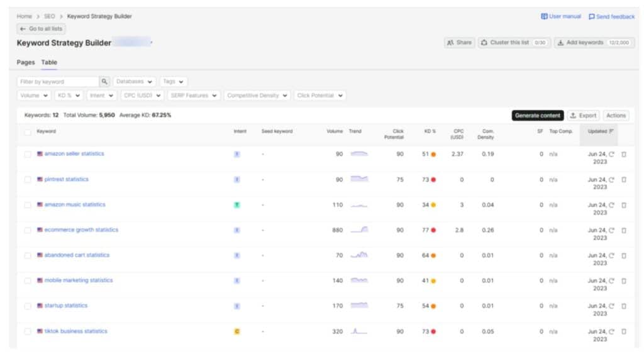644x354 pixels.
Task: Open the CPC (USD) filter dropdown
Action: (142, 96)
